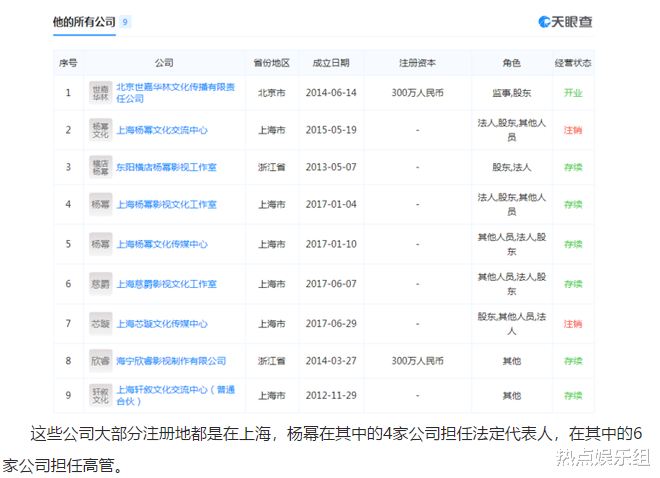Click the 北京市 region cell
This screenshot has width=660, height=478.
[272, 93]
